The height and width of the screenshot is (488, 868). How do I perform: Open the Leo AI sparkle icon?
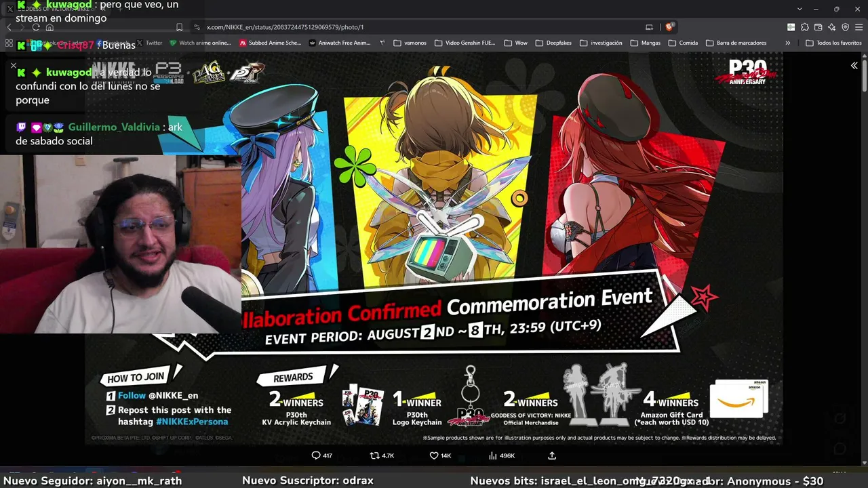click(x=831, y=27)
